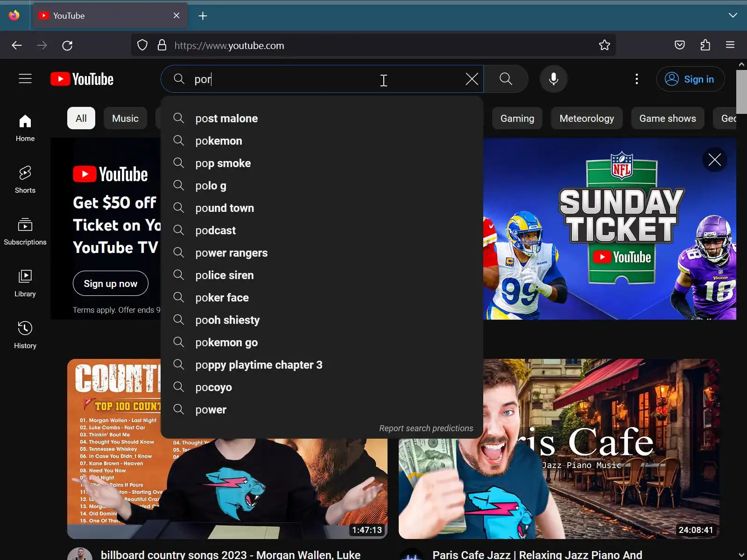Open the YouTube settings three-dot menu
The height and width of the screenshot is (560, 747).
tap(637, 79)
